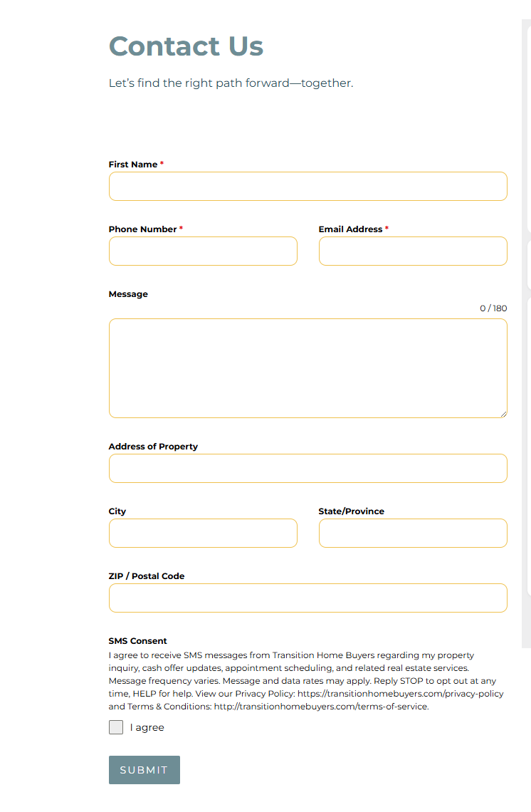Click the terms-of-service URL in consent text
Viewport: 531px width, 812px height.
322,707
